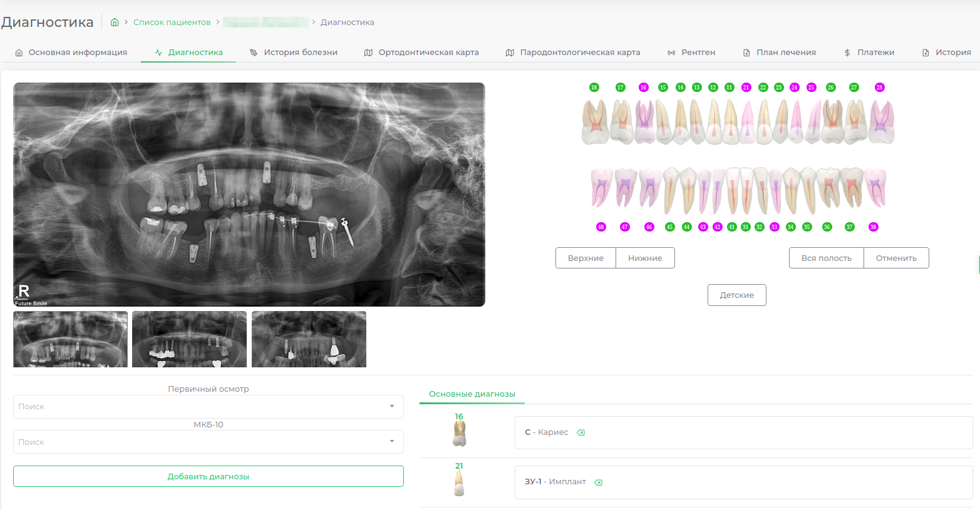Open the Ортодонтическая карта tab
The width and height of the screenshot is (980, 510).
421,53
